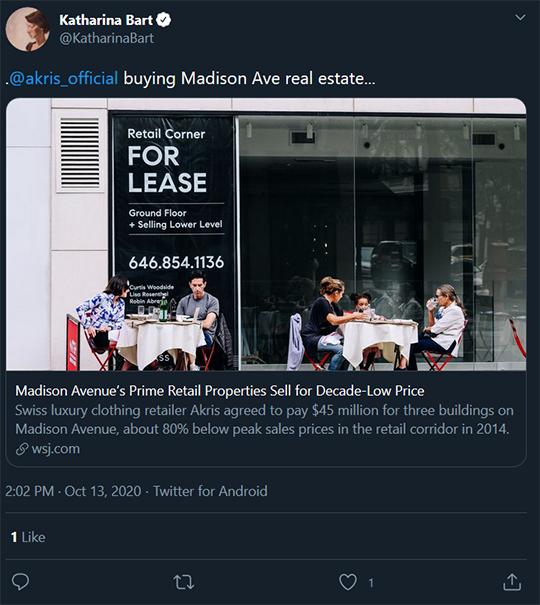
Task: View the 1 Like list
Action: click(28, 537)
